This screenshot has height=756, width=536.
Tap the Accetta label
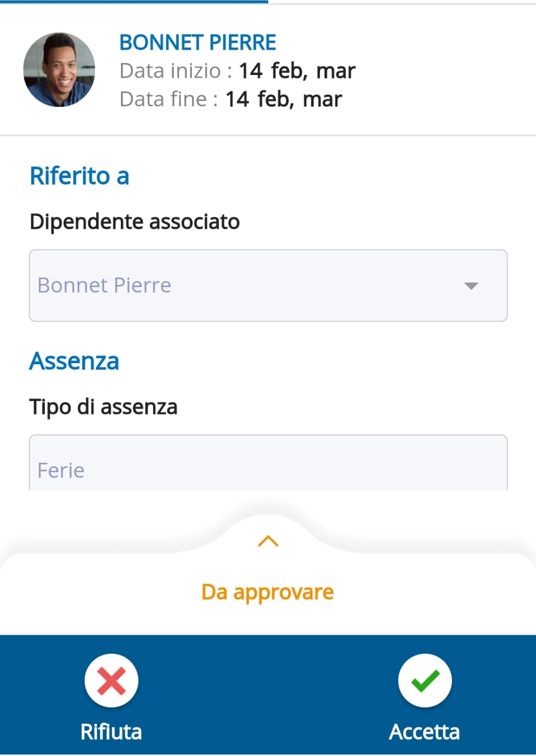coord(425,732)
